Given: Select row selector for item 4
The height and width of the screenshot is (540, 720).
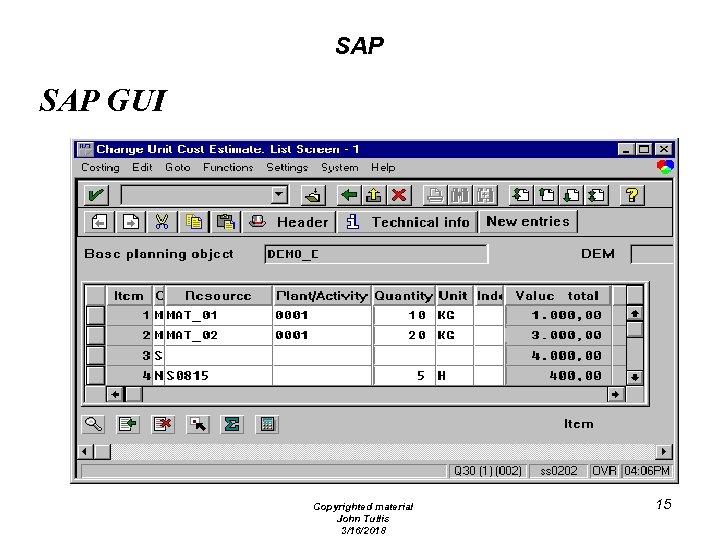Looking at the screenshot, I should click(96, 376).
